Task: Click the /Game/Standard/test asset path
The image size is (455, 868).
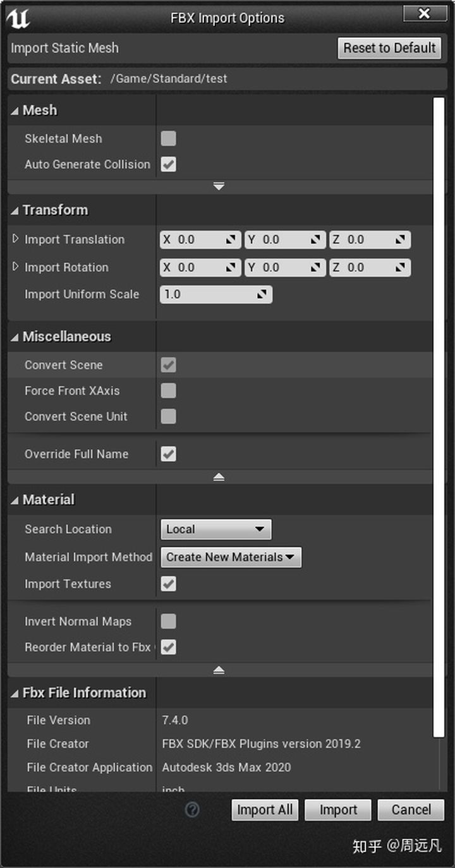Action: tap(169, 79)
